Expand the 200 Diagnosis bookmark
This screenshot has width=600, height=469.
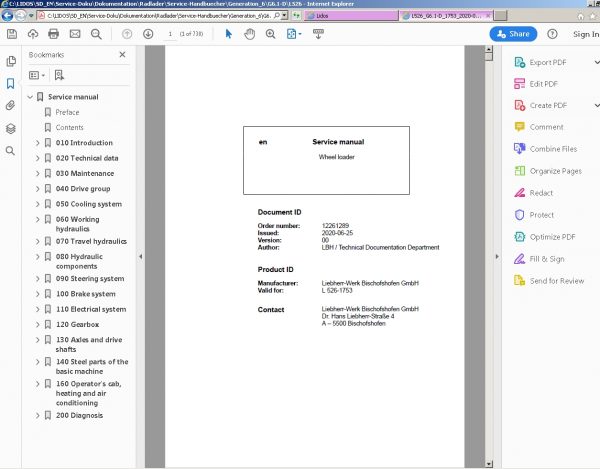pyautogui.click(x=38, y=415)
